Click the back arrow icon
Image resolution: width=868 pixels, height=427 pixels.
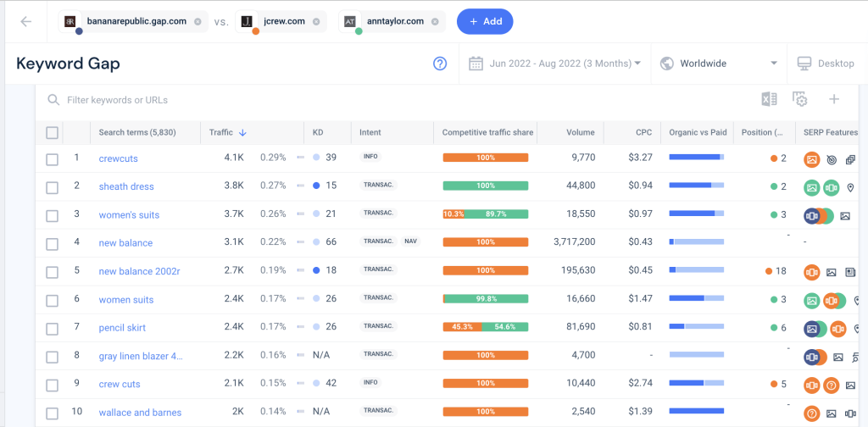(26, 21)
